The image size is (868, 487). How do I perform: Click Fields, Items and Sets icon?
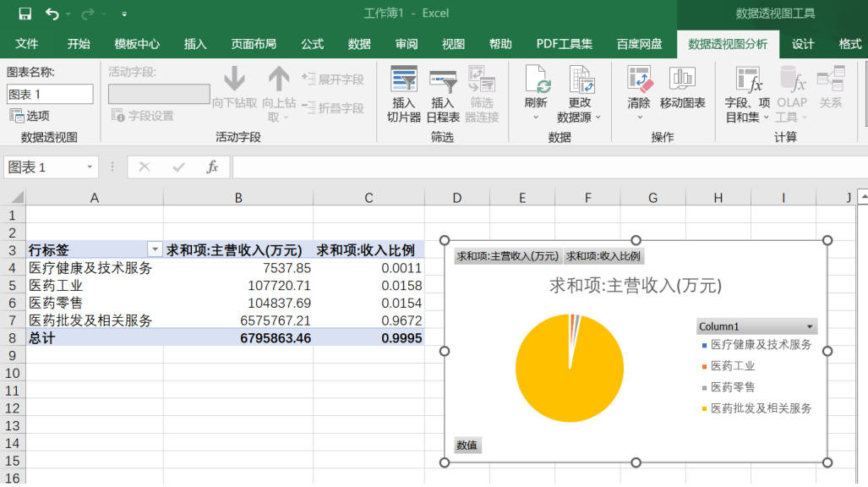click(x=747, y=80)
